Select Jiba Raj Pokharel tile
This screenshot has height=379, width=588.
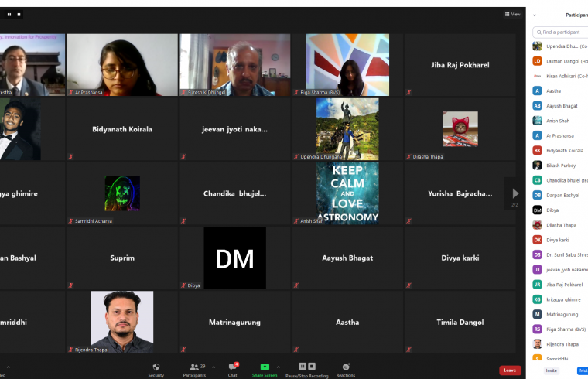(460, 65)
